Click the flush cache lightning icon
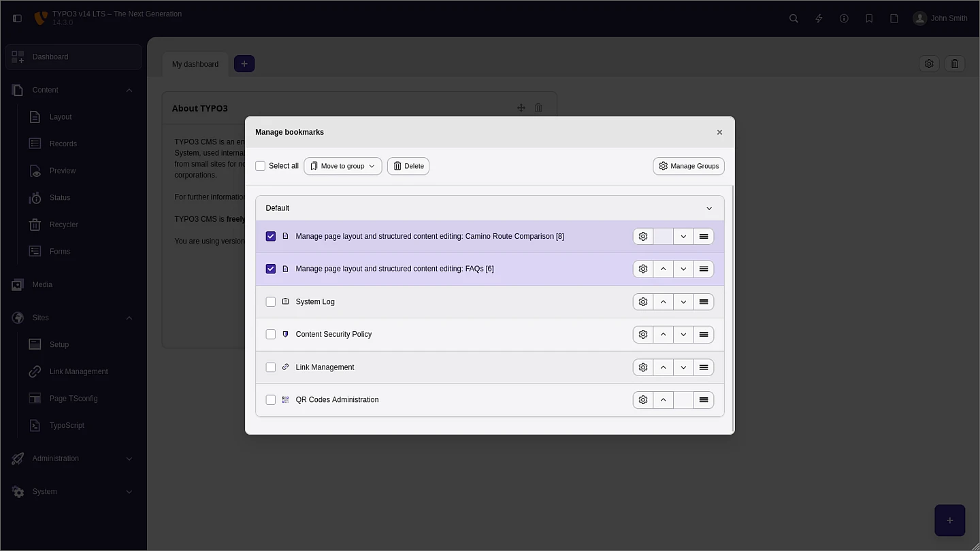Image resolution: width=980 pixels, height=551 pixels. [x=819, y=18]
